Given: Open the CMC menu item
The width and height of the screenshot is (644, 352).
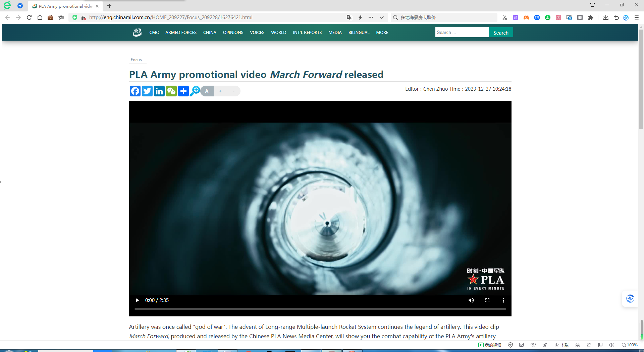Looking at the screenshot, I should coord(154,33).
